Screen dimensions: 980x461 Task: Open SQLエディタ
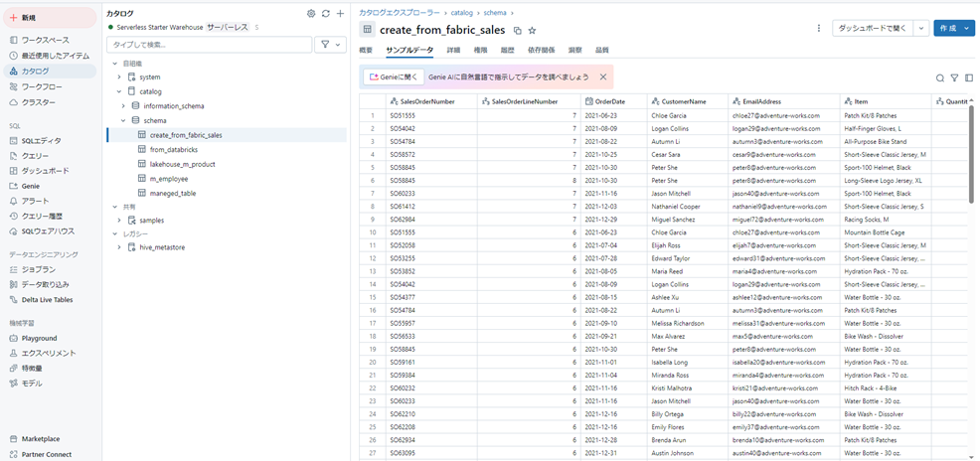coord(50,140)
